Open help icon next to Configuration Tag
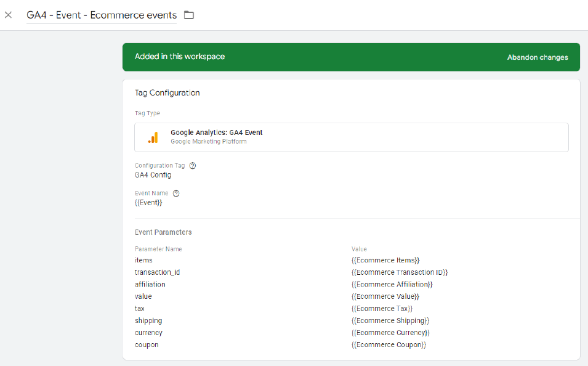This screenshot has width=588, height=366. pyautogui.click(x=192, y=166)
